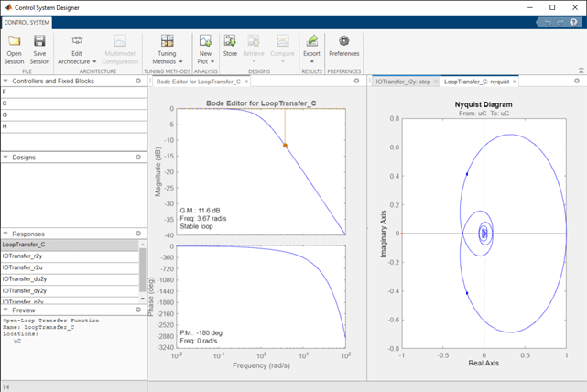This screenshot has width=587, height=392.
Task: Collapse the Responses panel
Action: (x=5, y=234)
